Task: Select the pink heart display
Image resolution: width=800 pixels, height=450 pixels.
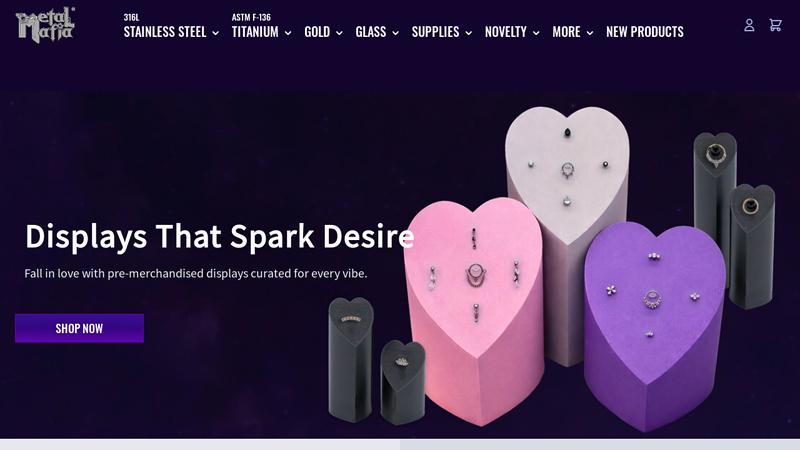Action: (x=474, y=311)
